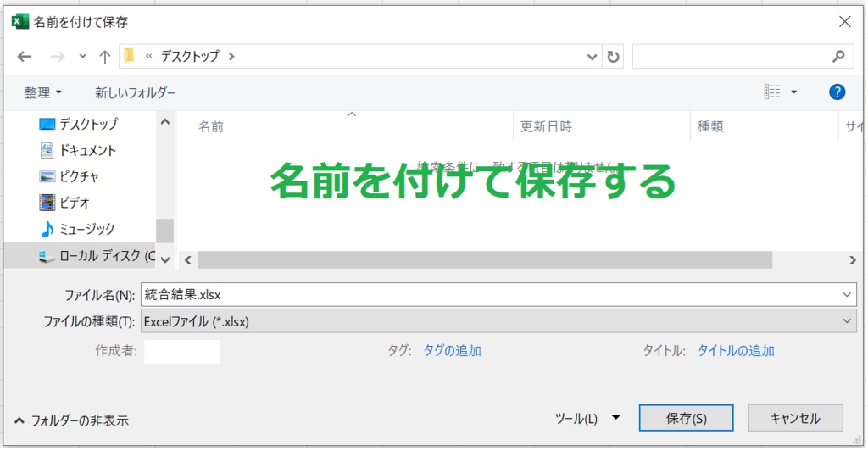Click the horizontal scrollbar thumb
The image size is (868, 451).
(485, 259)
